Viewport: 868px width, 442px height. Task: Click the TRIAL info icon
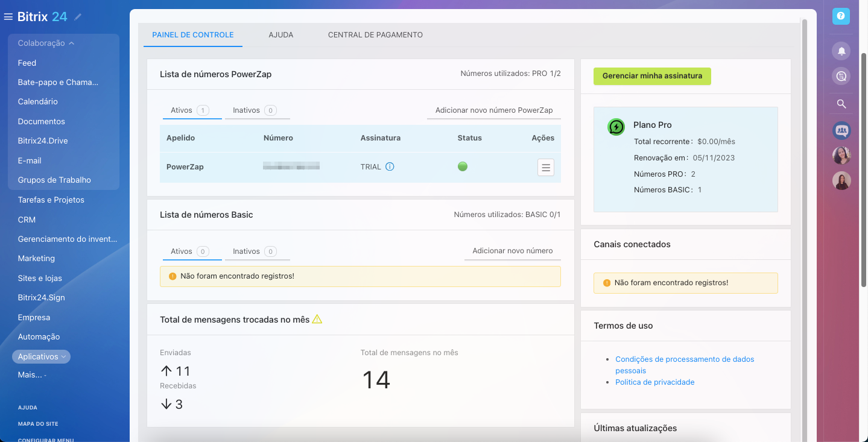point(390,167)
